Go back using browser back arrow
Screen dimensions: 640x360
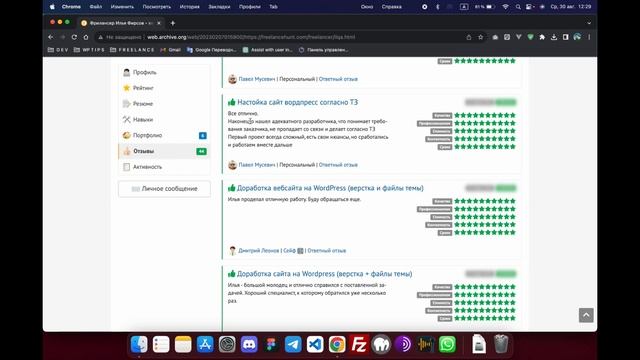(x=51, y=37)
